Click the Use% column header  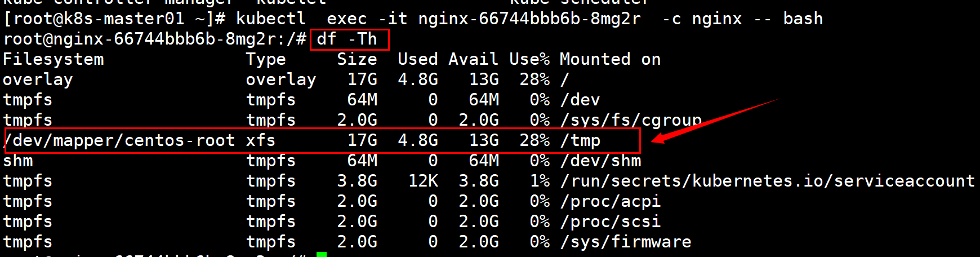coord(529,59)
